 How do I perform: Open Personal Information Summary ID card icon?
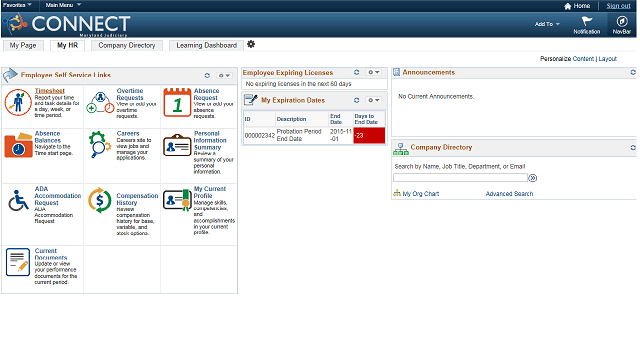point(177,145)
